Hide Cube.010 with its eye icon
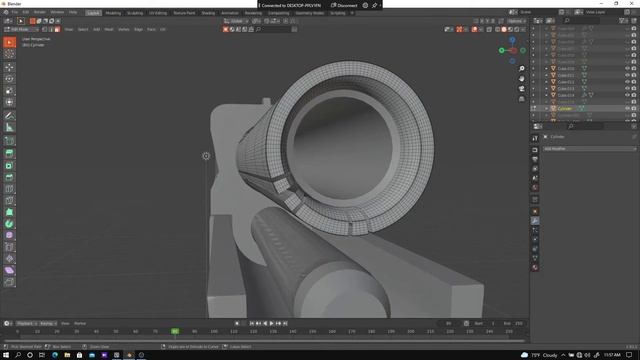Screen dimensions: 640x360 (627, 69)
